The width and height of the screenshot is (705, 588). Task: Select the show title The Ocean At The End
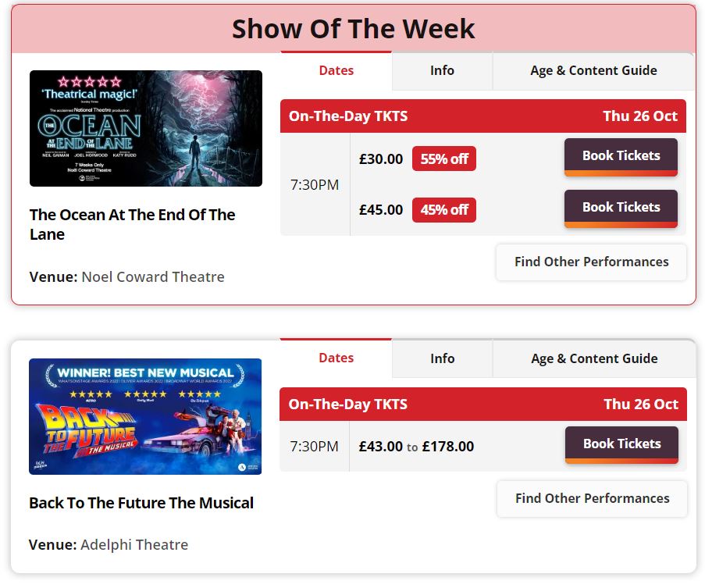click(132, 224)
